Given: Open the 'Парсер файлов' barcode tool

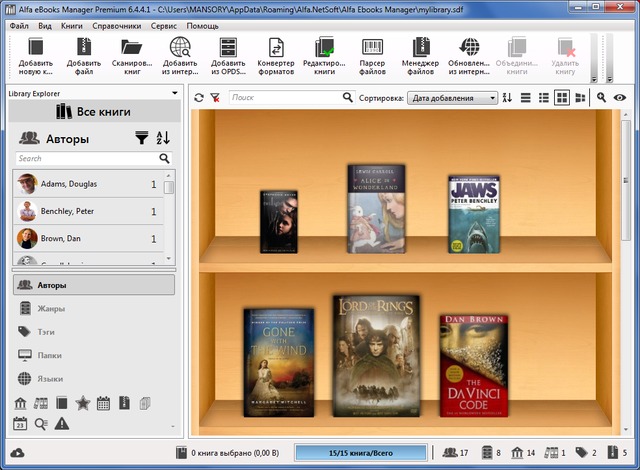Looking at the screenshot, I should (x=372, y=47).
